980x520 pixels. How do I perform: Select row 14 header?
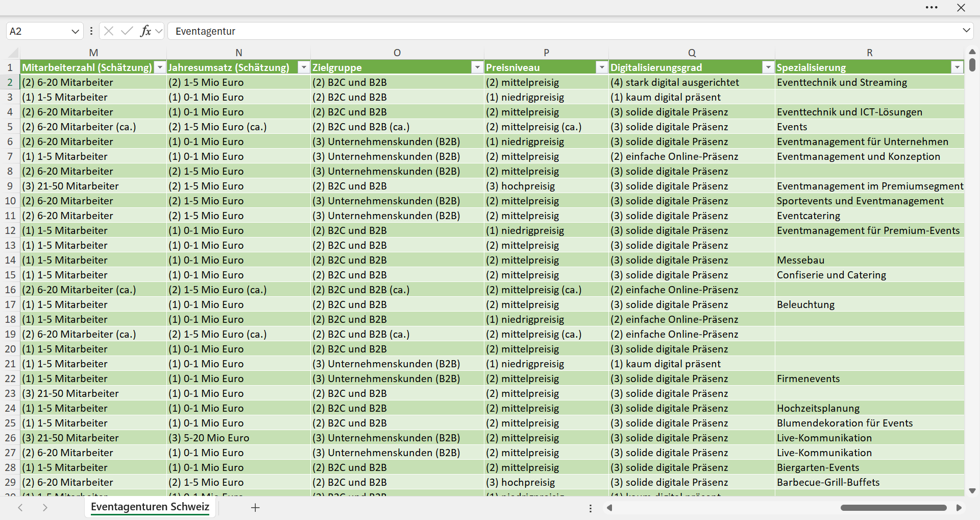pyautogui.click(x=10, y=260)
